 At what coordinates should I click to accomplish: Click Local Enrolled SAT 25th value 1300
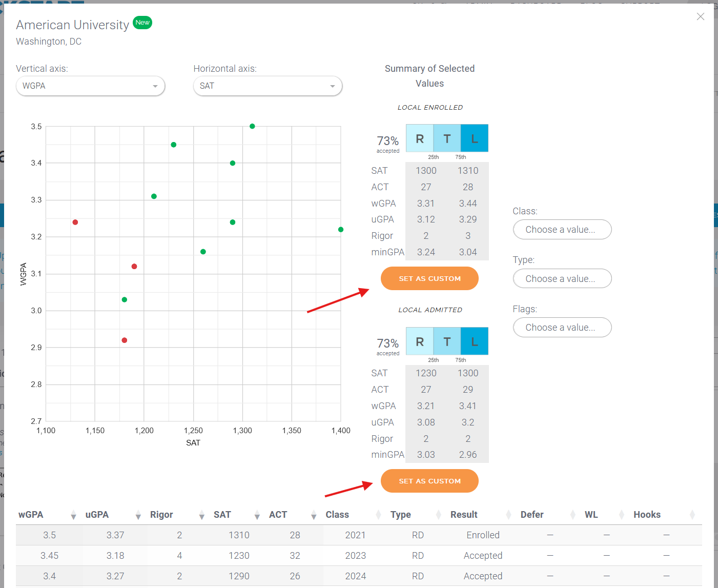(426, 171)
